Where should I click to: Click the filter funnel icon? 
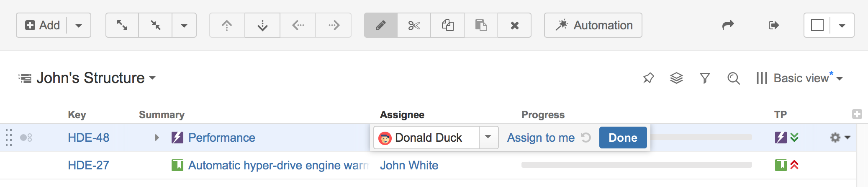tap(705, 78)
